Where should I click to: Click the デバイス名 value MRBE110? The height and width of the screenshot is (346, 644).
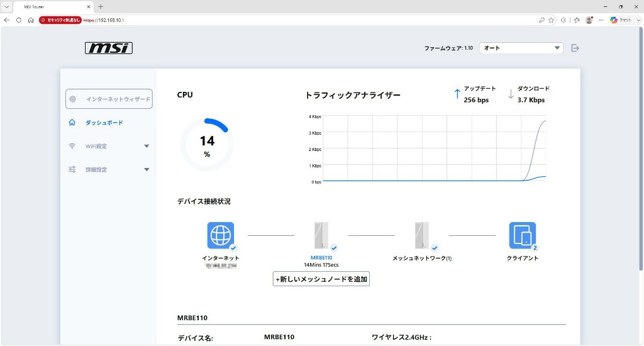[279, 337]
